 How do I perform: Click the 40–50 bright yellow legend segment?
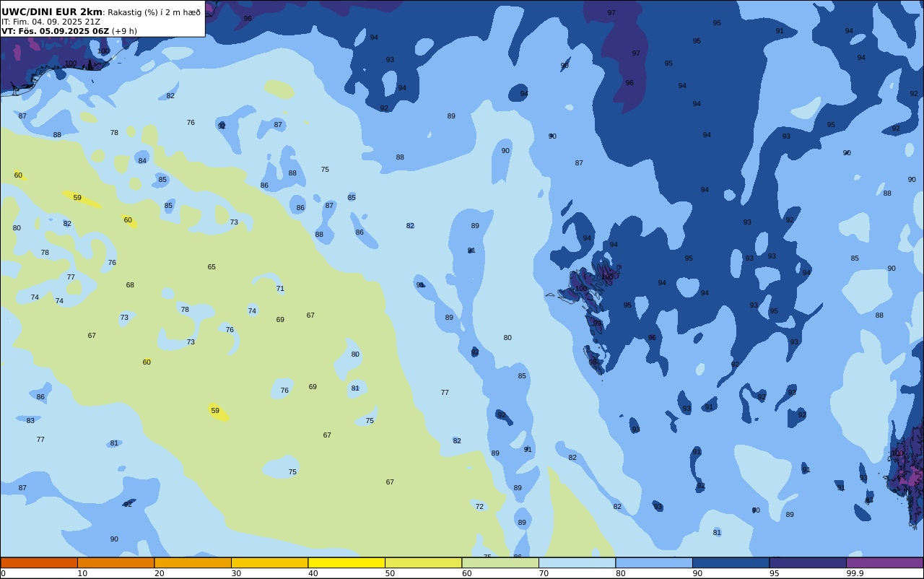[346, 562]
